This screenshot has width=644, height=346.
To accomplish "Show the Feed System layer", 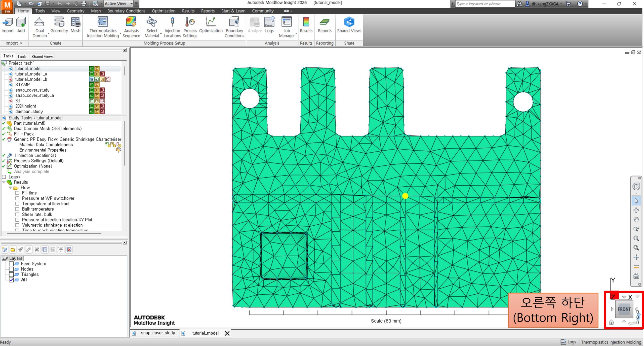I will click(11, 264).
